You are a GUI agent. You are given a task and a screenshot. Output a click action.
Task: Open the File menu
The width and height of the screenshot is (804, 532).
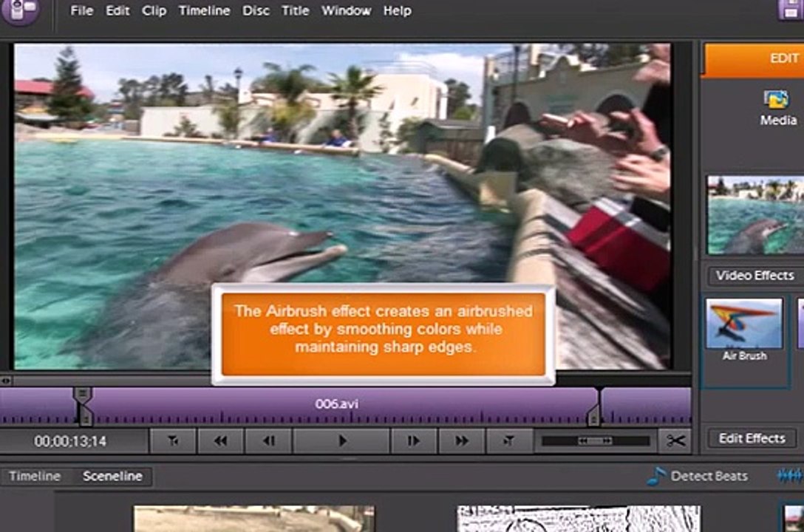[81, 10]
